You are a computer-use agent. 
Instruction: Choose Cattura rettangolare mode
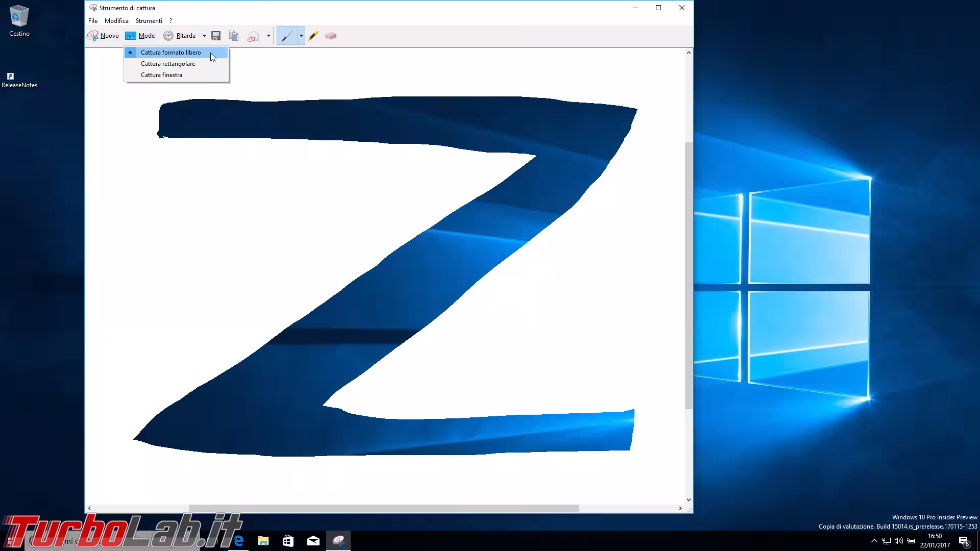167,64
